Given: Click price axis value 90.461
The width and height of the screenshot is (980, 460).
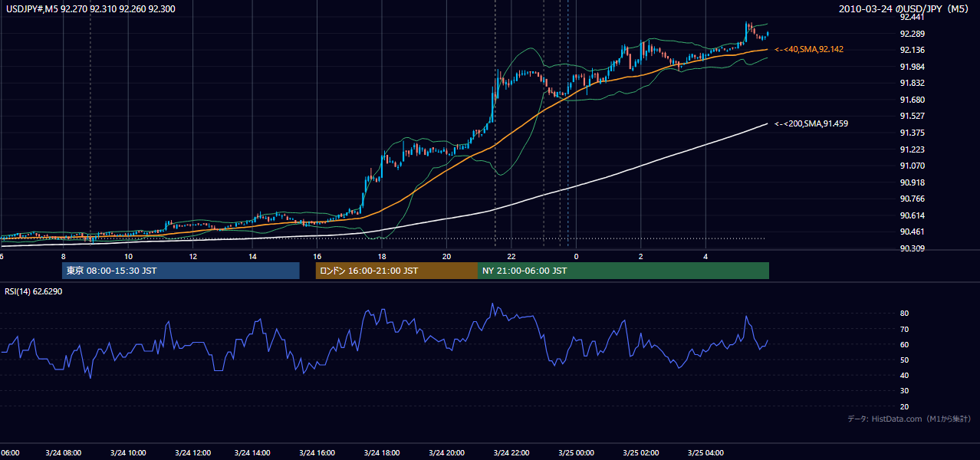Looking at the screenshot, I should pyautogui.click(x=913, y=232).
